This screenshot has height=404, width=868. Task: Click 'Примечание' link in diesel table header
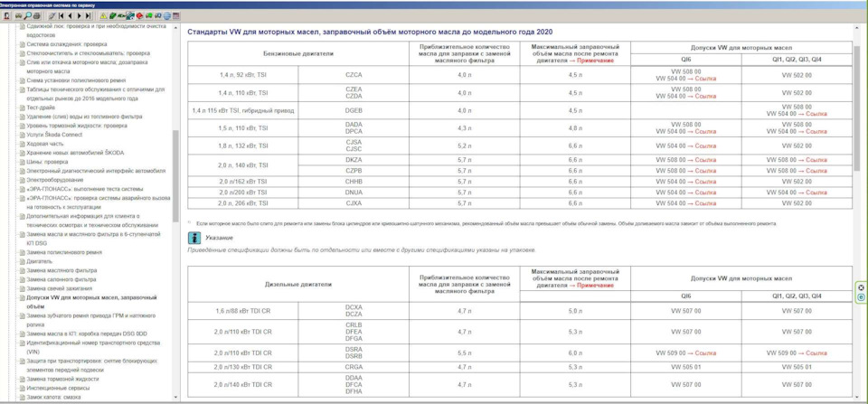coord(595,286)
